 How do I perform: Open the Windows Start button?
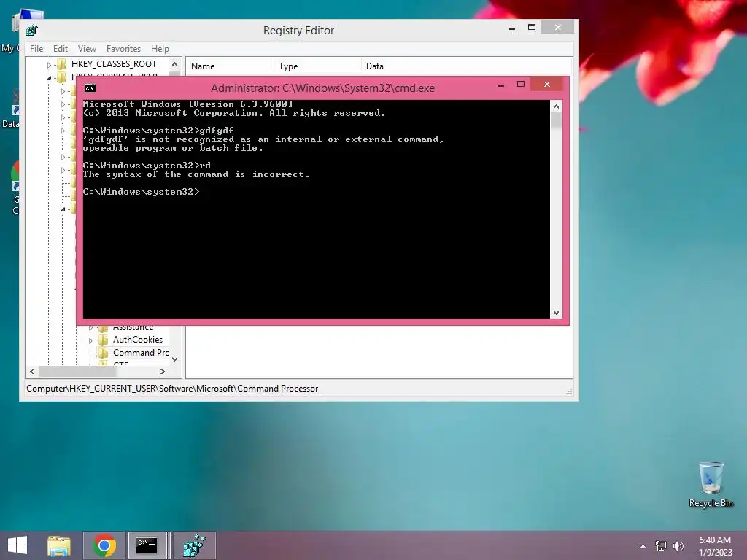(x=18, y=545)
